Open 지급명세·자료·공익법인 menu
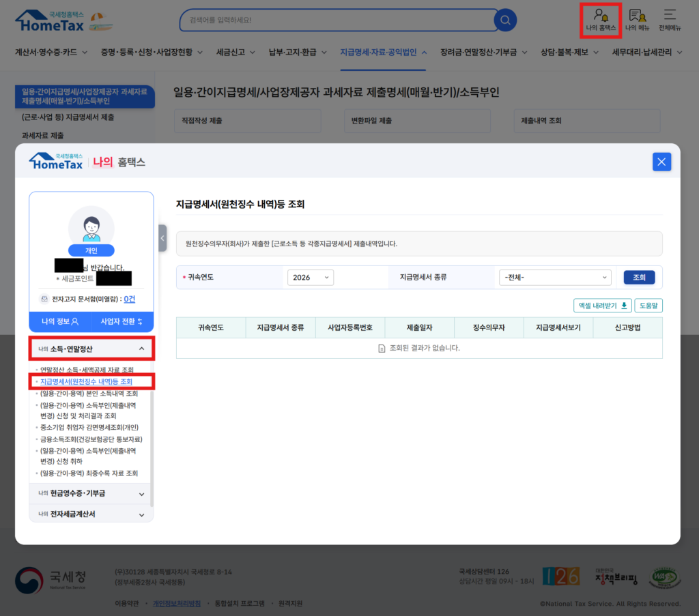 pyautogui.click(x=384, y=52)
